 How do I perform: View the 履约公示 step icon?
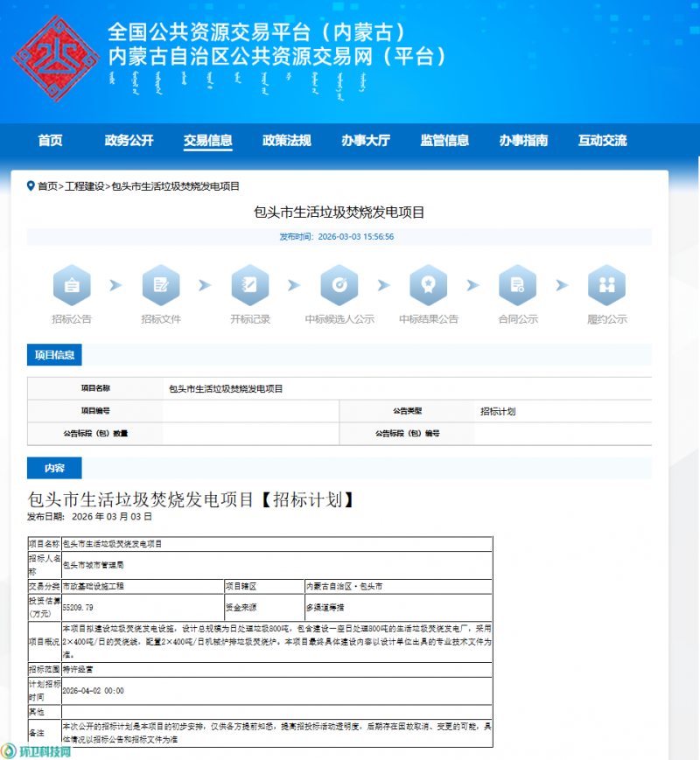click(606, 284)
